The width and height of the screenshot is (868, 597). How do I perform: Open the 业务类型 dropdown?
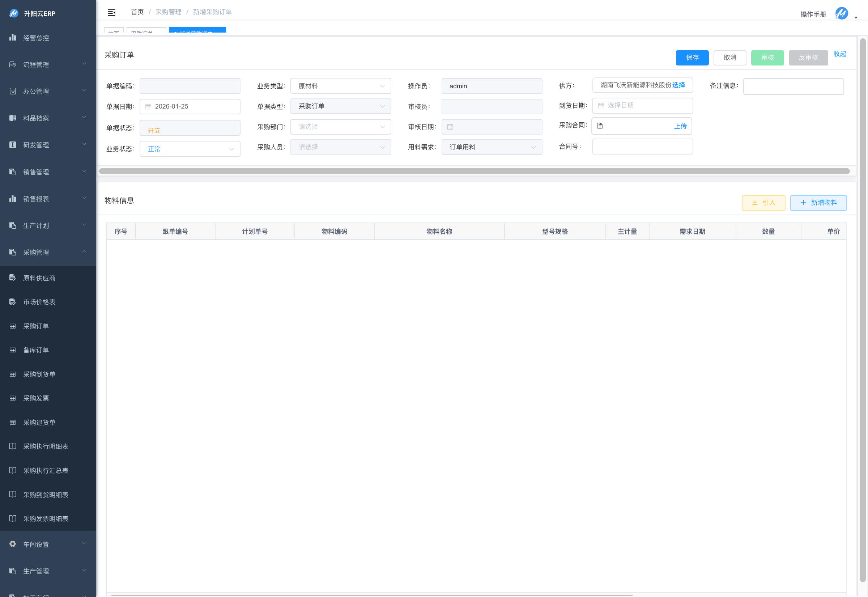pos(341,86)
